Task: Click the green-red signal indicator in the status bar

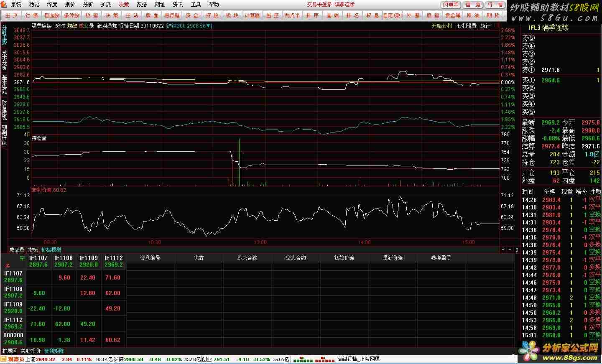Action: point(314,359)
